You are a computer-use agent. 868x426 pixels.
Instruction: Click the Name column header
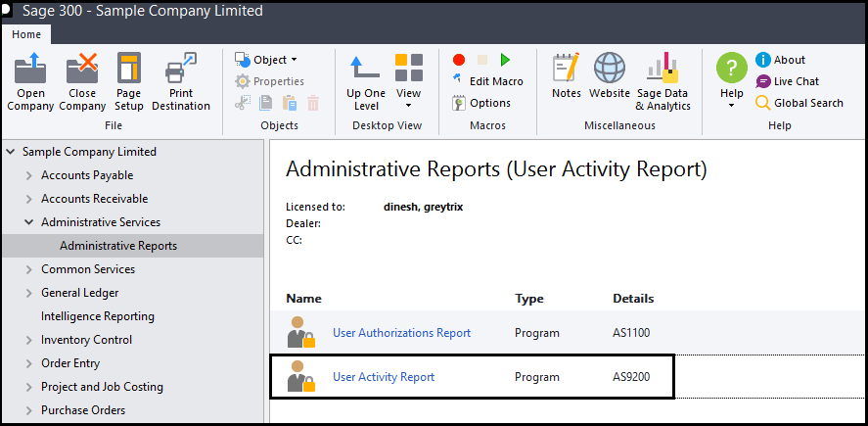(304, 299)
